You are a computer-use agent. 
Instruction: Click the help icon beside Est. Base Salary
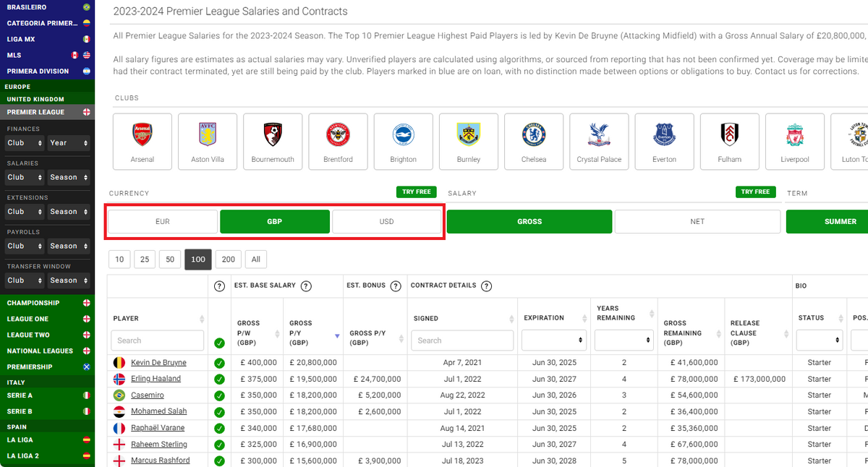(x=306, y=286)
